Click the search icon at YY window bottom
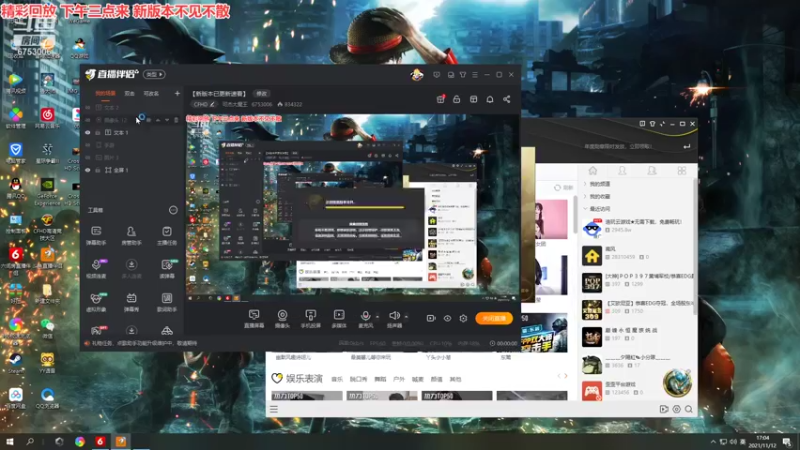The width and height of the screenshot is (800, 450). (689, 409)
